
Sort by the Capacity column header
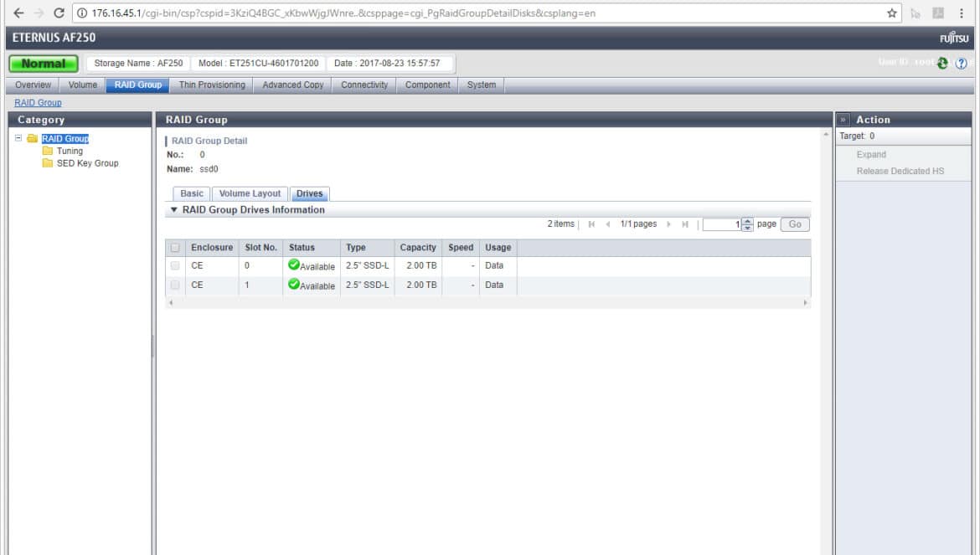click(x=418, y=248)
